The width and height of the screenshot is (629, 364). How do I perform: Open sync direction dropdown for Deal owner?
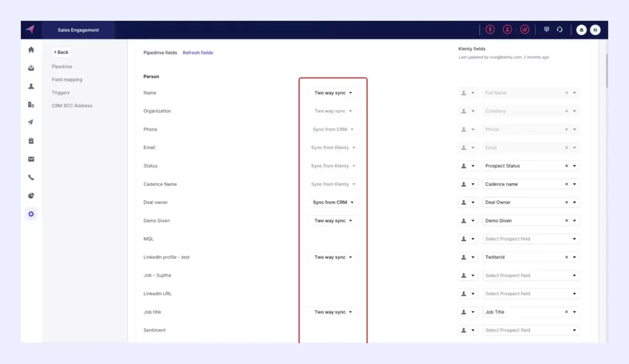click(333, 203)
